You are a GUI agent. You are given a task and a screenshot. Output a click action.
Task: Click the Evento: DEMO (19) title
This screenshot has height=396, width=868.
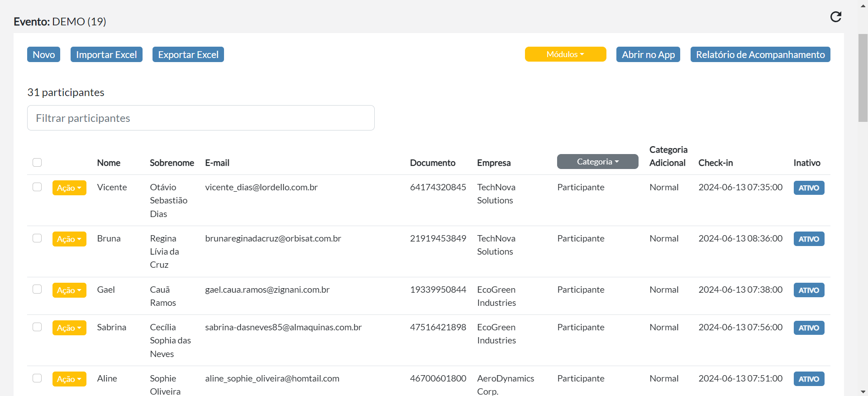pyautogui.click(x=60, y=22)
